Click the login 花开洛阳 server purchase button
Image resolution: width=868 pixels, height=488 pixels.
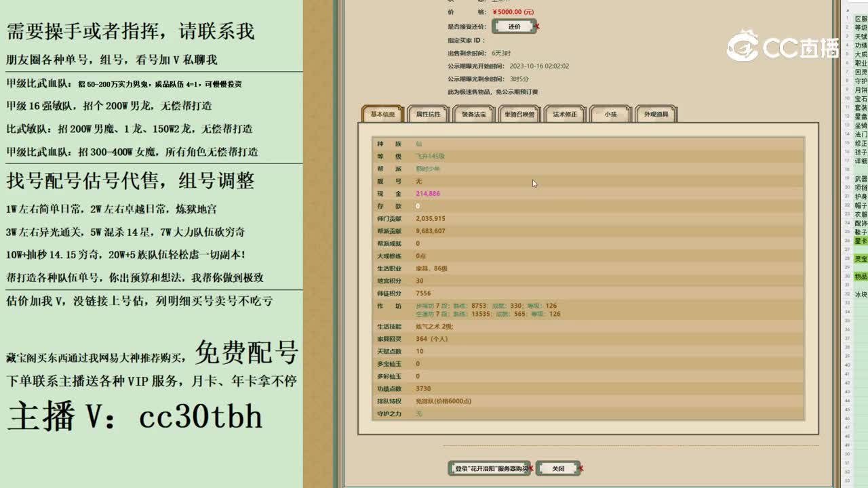coord(490,468)
